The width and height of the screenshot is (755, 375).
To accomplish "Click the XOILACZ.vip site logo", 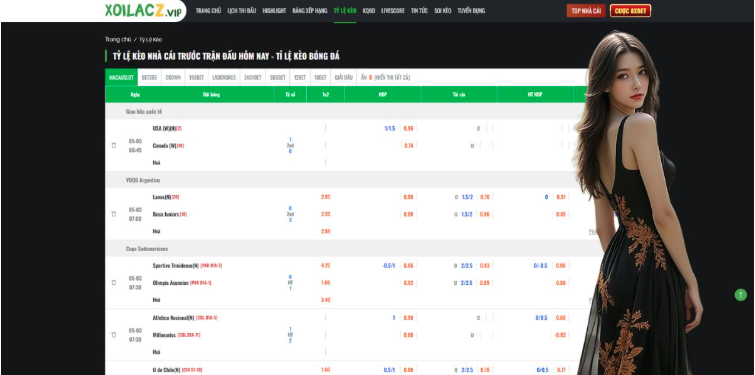I will pos(143,11).
